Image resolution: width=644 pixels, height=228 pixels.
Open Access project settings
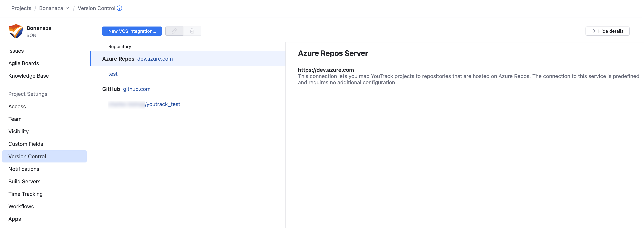pyautogui.click(x=17, y=106)
